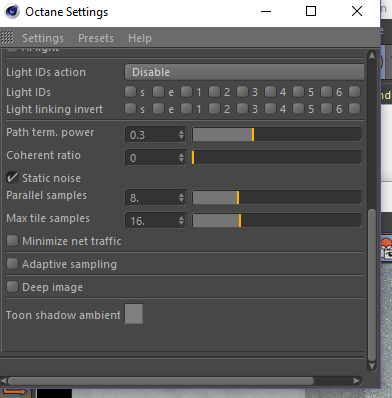
Task: Click the horizontal scrollbar right arrow
Action: click(x=356, y=381)
